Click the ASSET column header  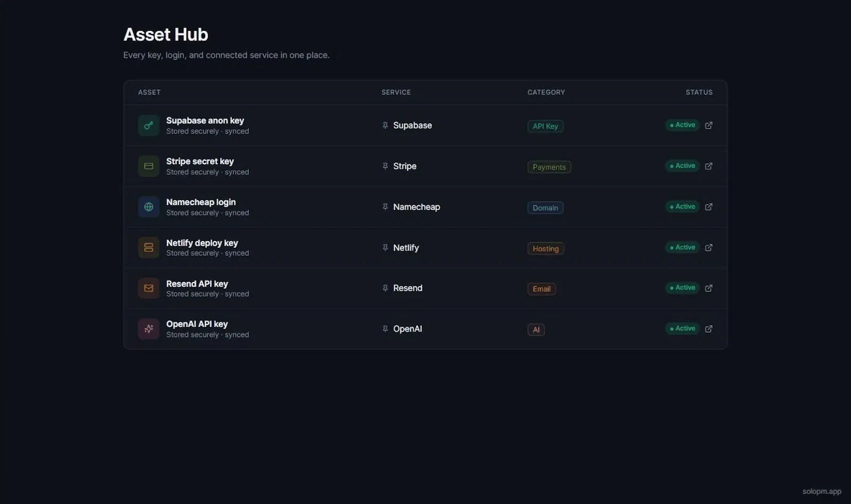(x=149, y=93)
